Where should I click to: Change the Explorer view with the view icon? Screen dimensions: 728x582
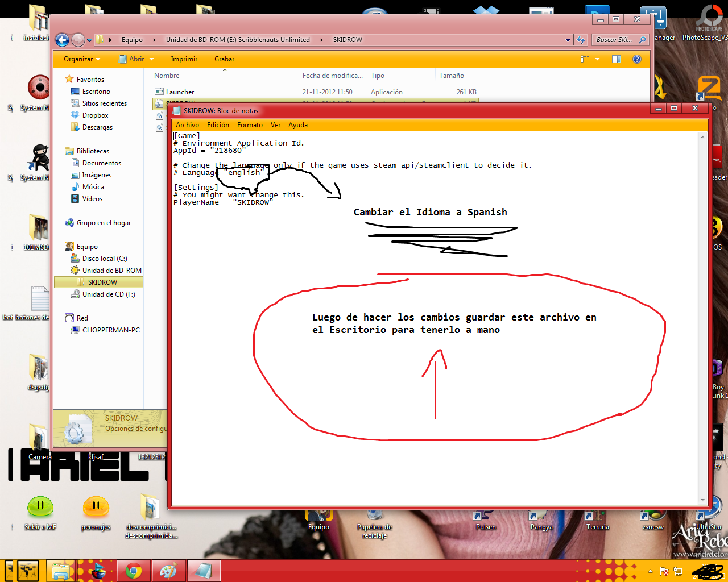coord(585,59)
